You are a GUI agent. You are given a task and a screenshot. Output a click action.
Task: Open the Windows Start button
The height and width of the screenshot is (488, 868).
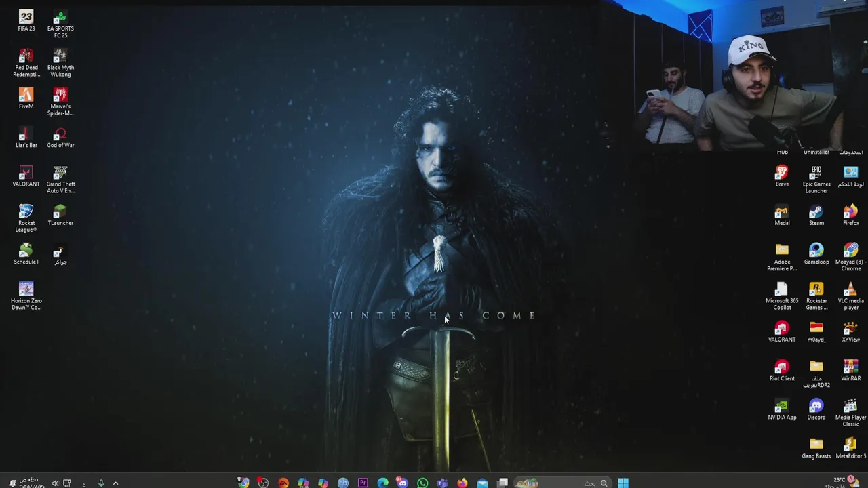623,483
